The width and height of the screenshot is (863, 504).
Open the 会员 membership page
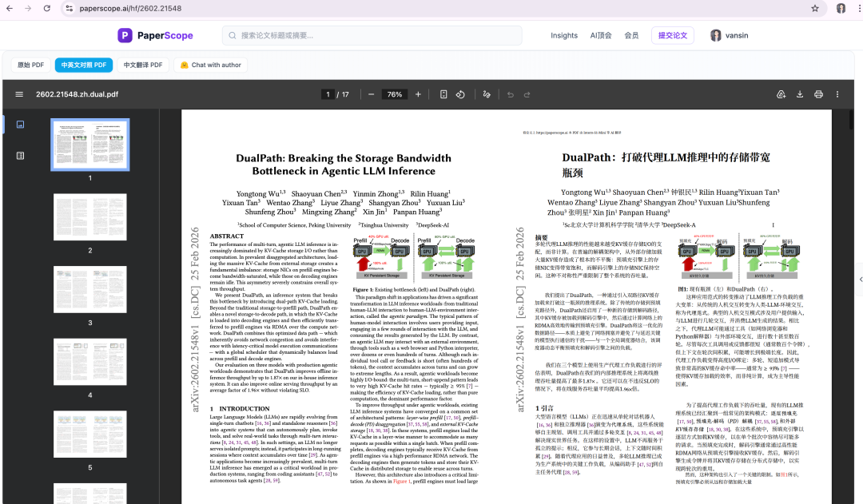coord(631,35)
